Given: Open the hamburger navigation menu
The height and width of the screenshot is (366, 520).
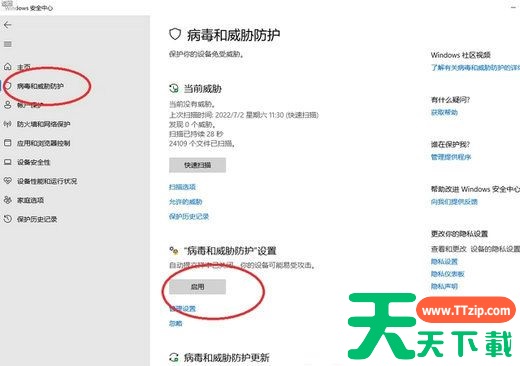Looking at the screenshot, I should pyautogui.click(x=7, y=44).
